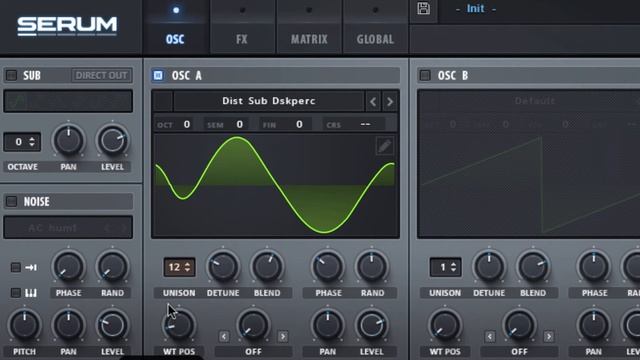Check the noise keytrack checkbox
Viewport: 640px width, 360px height.
16,293
